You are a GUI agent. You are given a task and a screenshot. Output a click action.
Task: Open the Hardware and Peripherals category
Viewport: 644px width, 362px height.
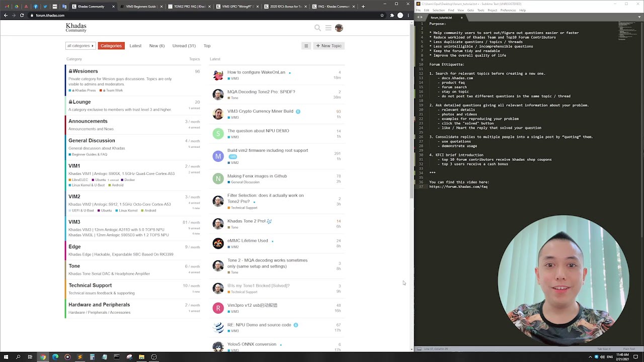99,305
